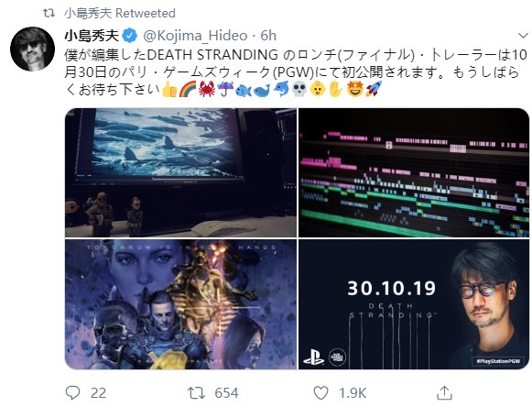
Task: Click the 22 replies count
Action: [x=98, y=393]
